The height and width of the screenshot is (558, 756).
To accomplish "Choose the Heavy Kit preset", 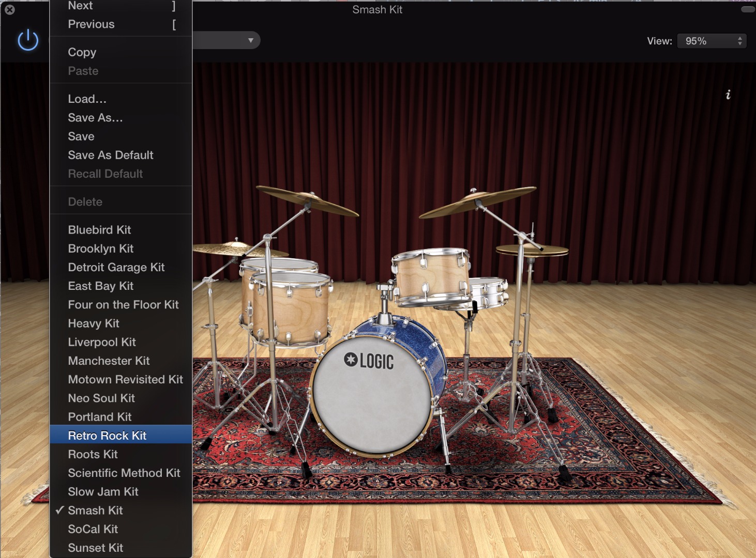I will point(121,323).
